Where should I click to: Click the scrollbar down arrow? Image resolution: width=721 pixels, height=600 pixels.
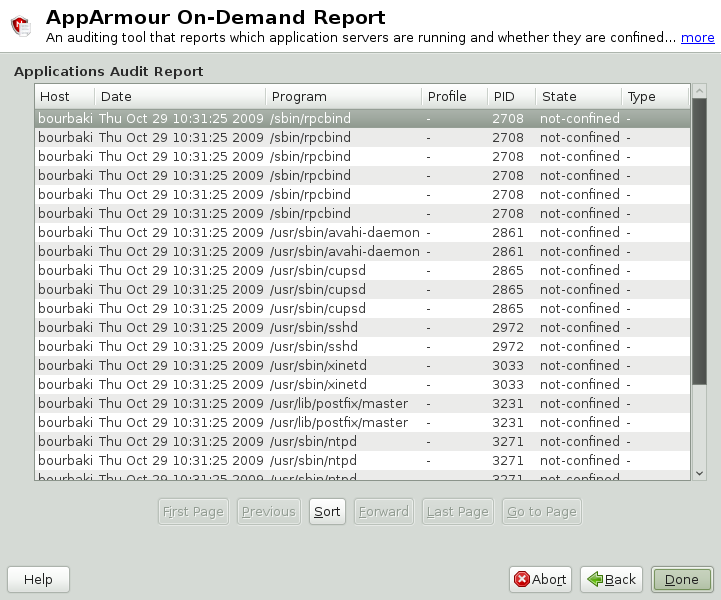click(x=699, y=473)
